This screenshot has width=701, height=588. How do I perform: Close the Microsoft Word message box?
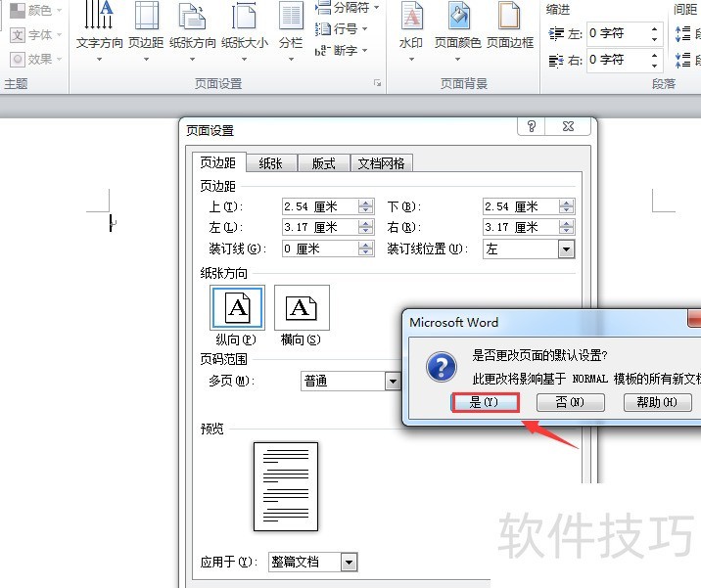pyautogui.click(x=694, y=319)
